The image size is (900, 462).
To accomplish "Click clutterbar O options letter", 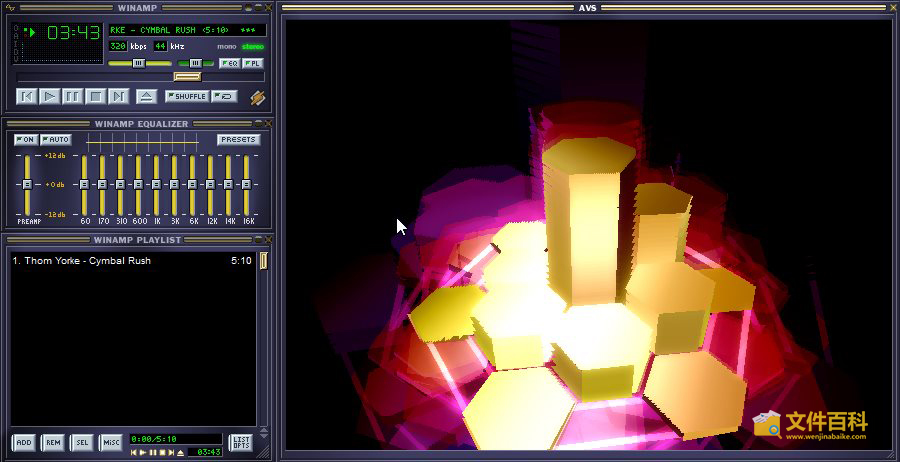I will tap(16, 29).
